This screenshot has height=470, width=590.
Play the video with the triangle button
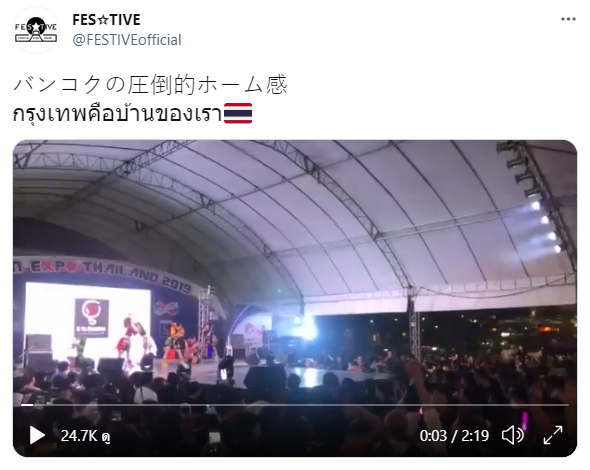37,435
